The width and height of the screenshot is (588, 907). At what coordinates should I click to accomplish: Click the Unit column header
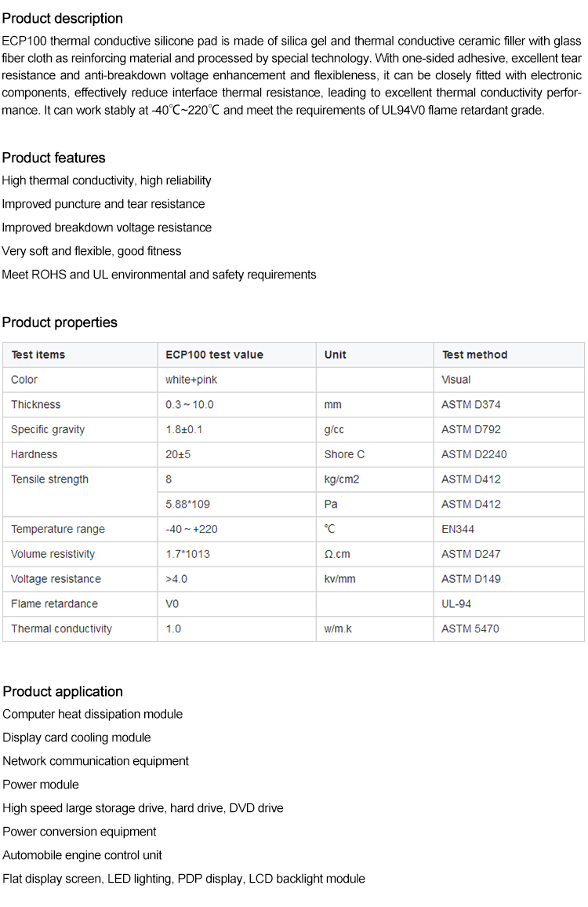pos(336,355)
